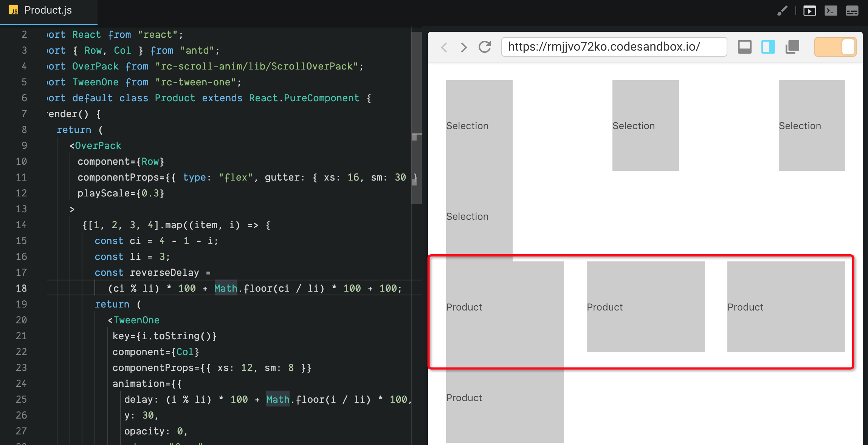Screen dimensions: 868x445
Task: Open preview in a new window via stacked-windows icon
Action: (x=792, y=47)
